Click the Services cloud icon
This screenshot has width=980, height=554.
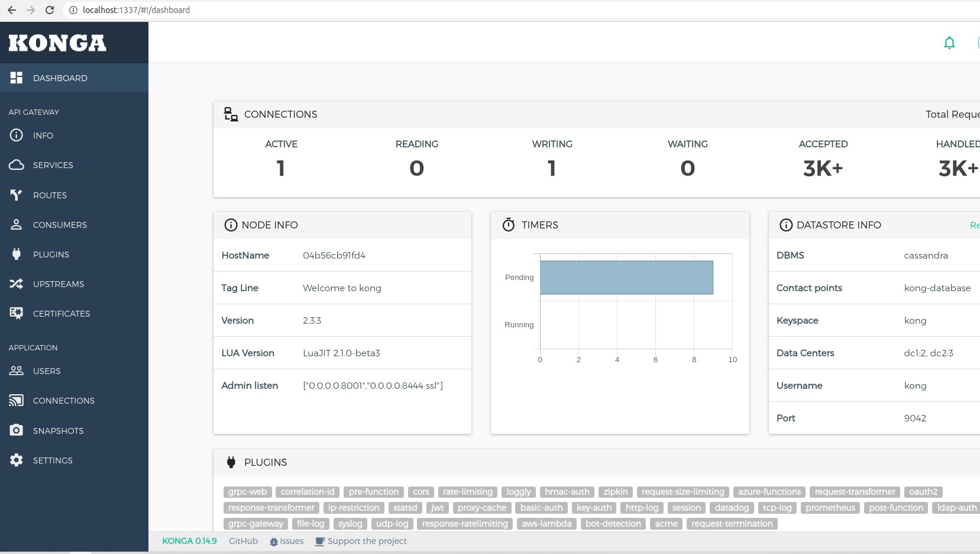point(17,165)
